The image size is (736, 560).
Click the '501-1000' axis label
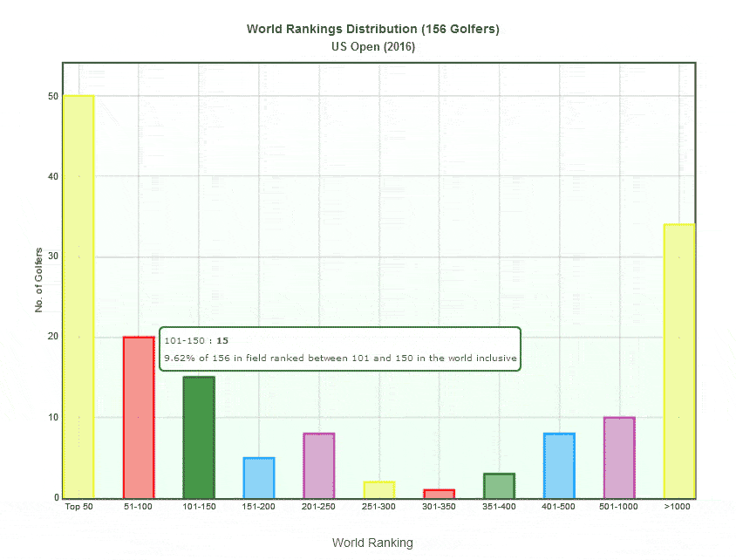[618, 507]
